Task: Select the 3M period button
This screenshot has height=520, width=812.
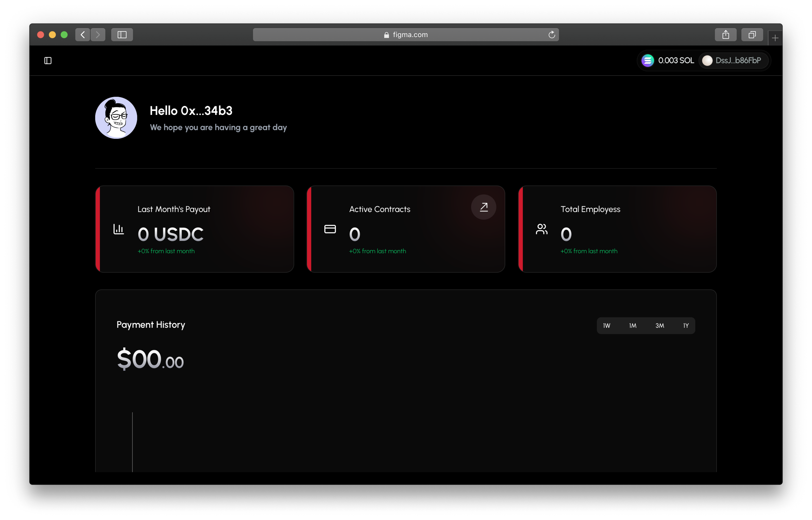Action: pos(659,325)
